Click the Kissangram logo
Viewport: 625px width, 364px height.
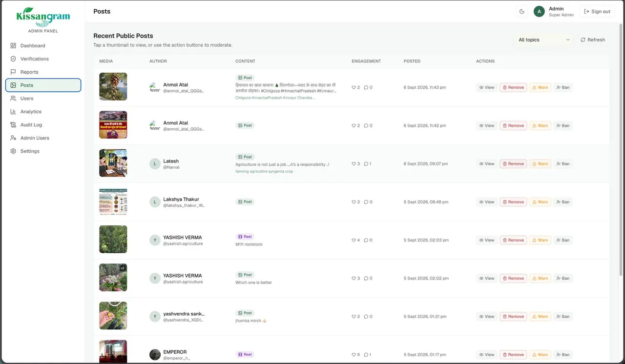43,17
